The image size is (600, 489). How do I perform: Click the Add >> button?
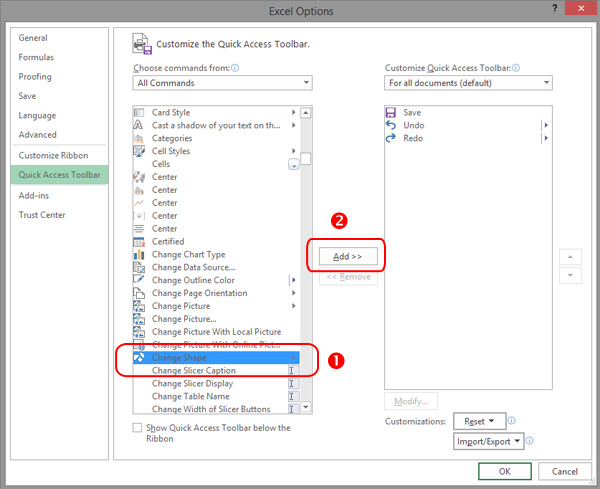click(x=348, y=257)
